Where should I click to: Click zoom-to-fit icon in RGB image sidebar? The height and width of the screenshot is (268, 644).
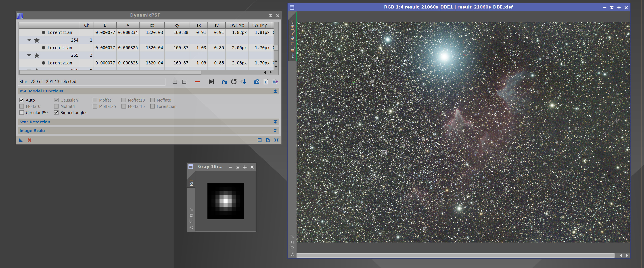[x=293, y=242]
